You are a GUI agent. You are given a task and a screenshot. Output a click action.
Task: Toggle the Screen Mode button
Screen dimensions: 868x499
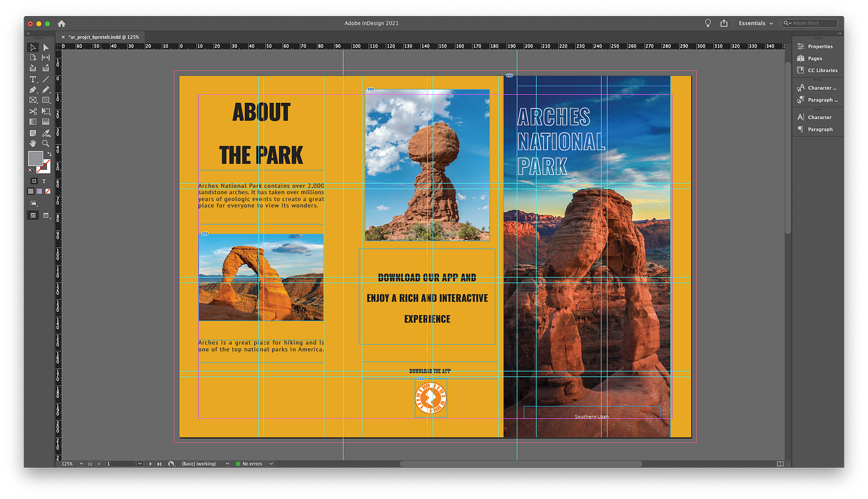tap(46, 215)
